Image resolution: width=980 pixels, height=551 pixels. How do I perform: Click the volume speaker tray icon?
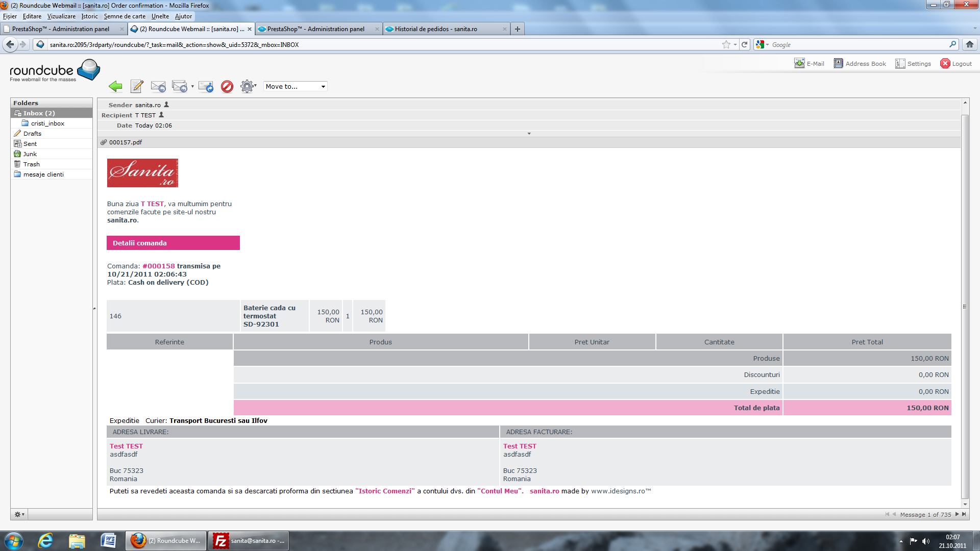click(x=926, y=541)
